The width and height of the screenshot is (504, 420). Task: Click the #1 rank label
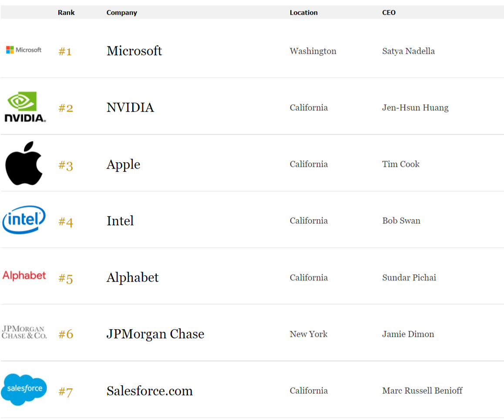coord(65,51)
